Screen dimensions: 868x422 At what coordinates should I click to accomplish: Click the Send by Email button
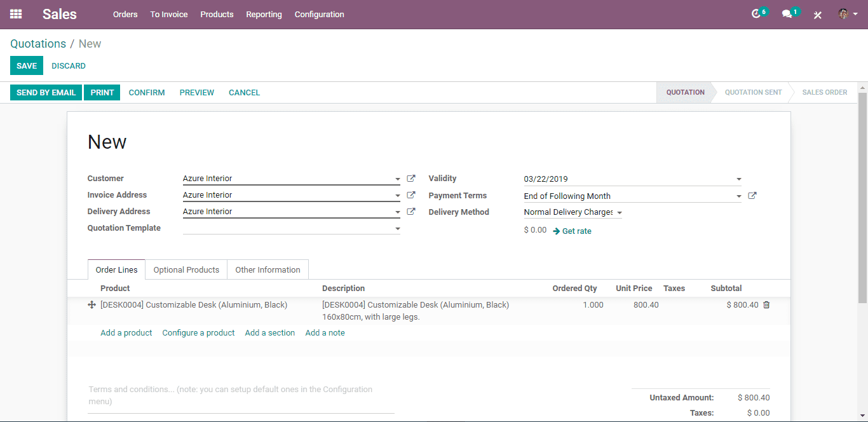click(46, 92)
